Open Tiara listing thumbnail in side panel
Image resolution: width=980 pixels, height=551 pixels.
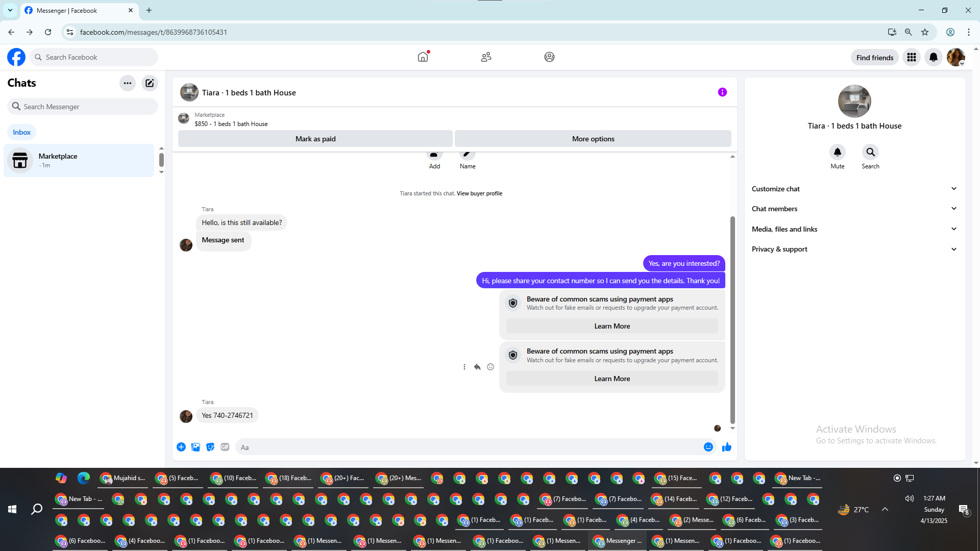(854, 101)
